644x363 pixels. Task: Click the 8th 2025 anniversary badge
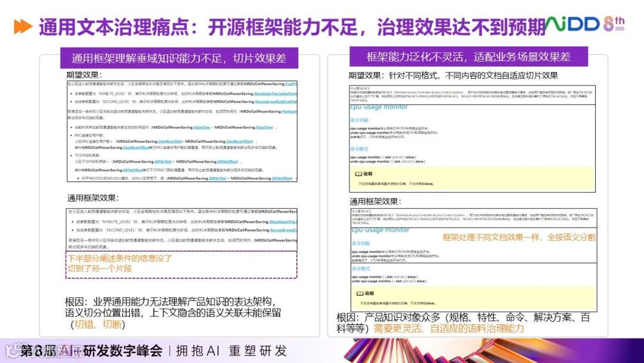614,24
